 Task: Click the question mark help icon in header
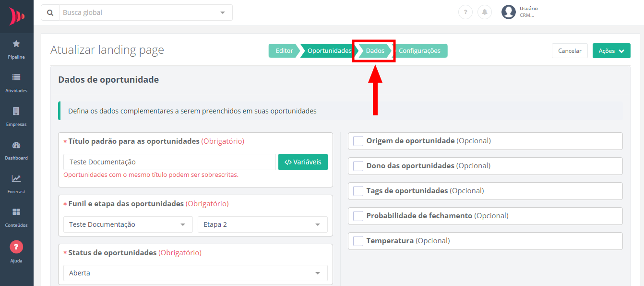point(465,12)
